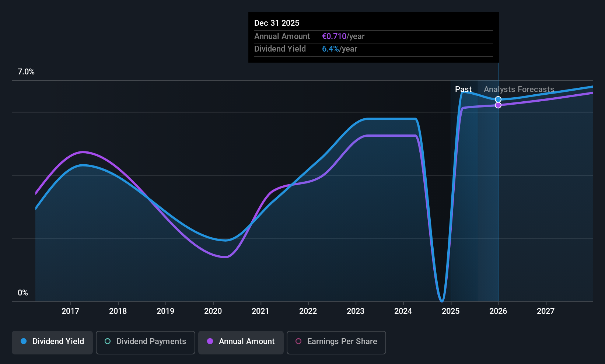Click the 2027 x-axis label

(x=546, y=311)
